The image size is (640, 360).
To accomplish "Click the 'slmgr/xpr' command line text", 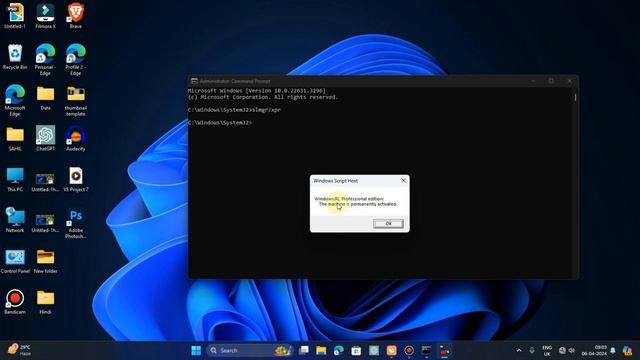I will (267, 110).
